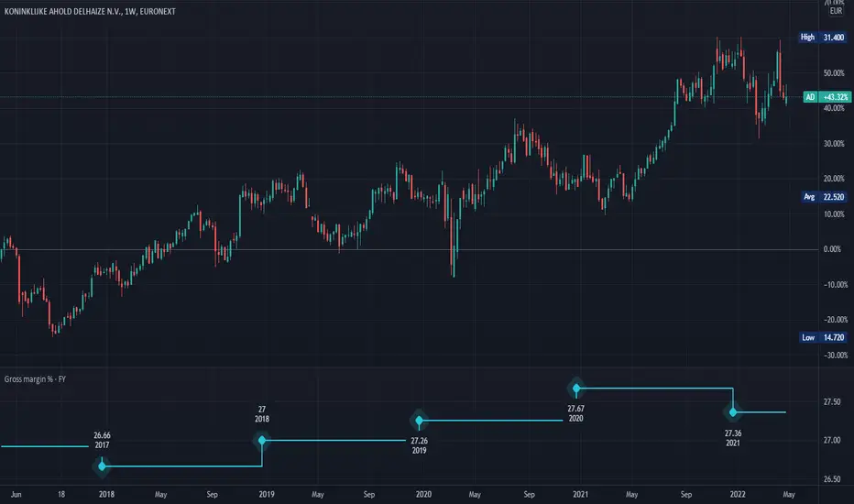The width and height of the screenshot is (854, 504).
Task: Select the 2020 gross margin 27.67 marker
Action: pos(576,389)
